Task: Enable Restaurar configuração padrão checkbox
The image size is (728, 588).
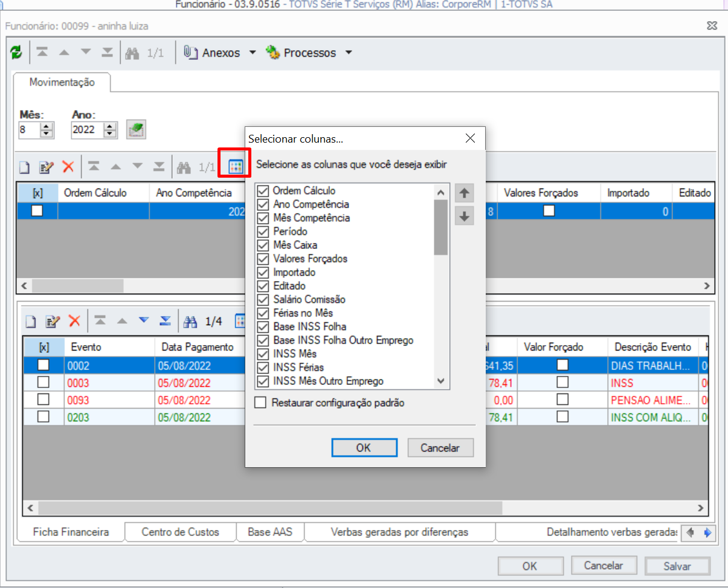Action: pos(260,402)
